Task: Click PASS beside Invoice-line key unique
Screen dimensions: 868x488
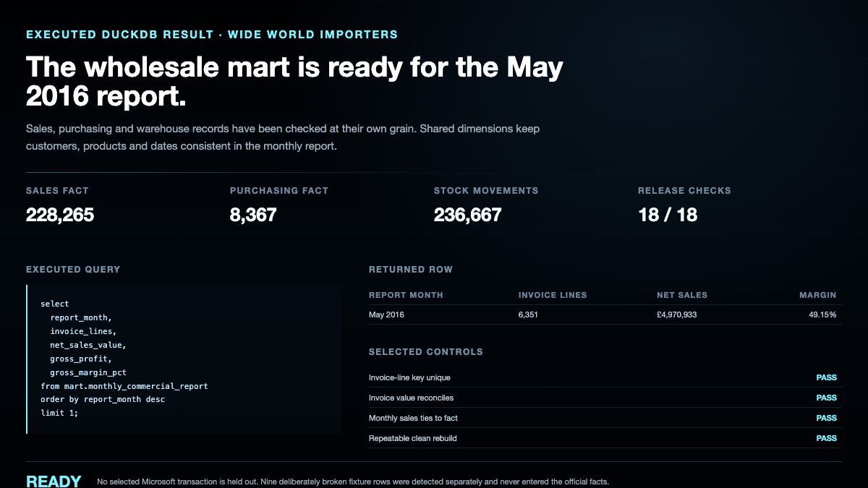Action: (x=827, y=377)
